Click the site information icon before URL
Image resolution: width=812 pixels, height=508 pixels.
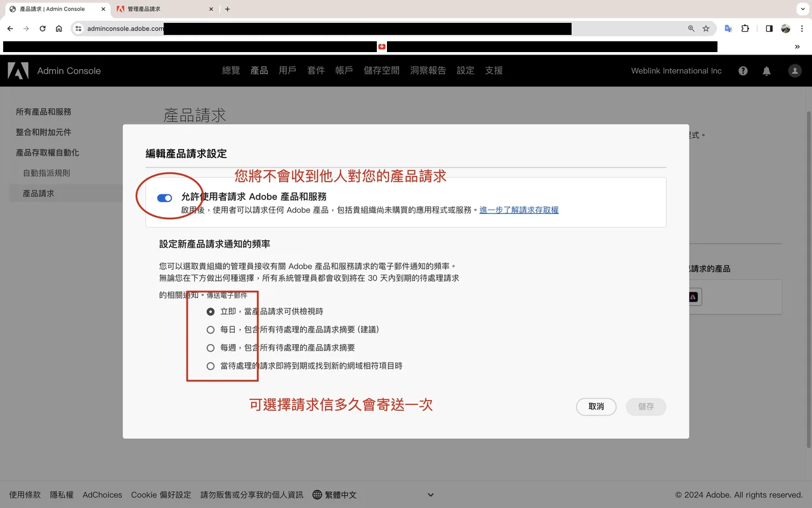click(x=79, y=29)
